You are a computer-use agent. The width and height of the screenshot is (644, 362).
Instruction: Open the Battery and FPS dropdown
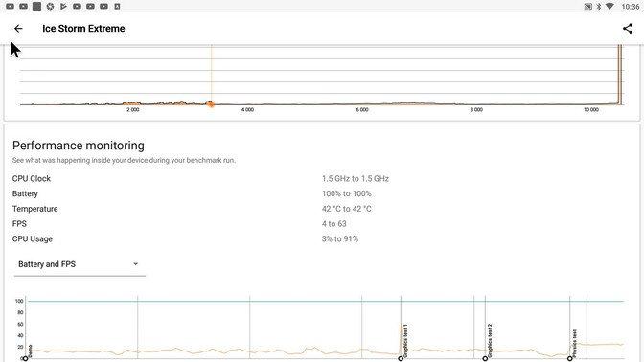click(x=80, y=264)
